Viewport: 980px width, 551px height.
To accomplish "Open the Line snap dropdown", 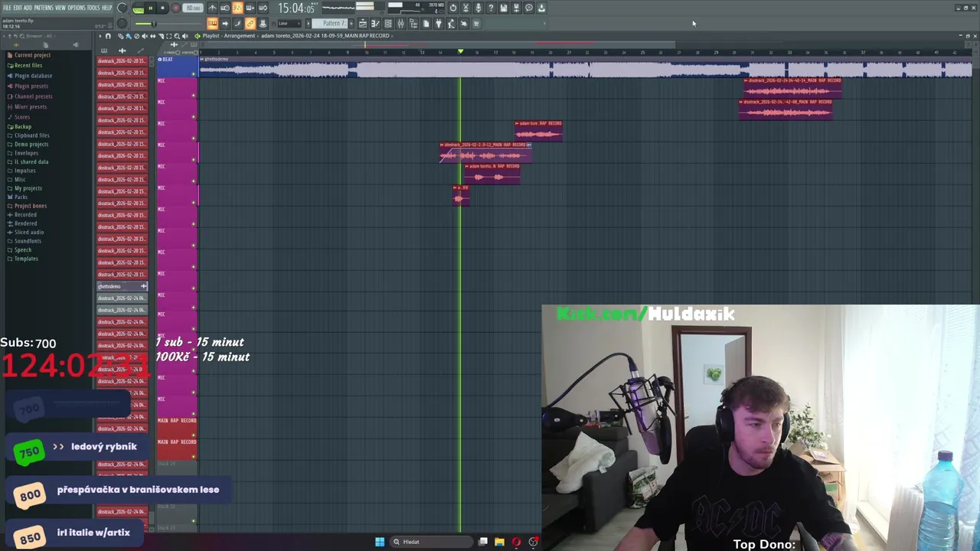I will (289, 24).
